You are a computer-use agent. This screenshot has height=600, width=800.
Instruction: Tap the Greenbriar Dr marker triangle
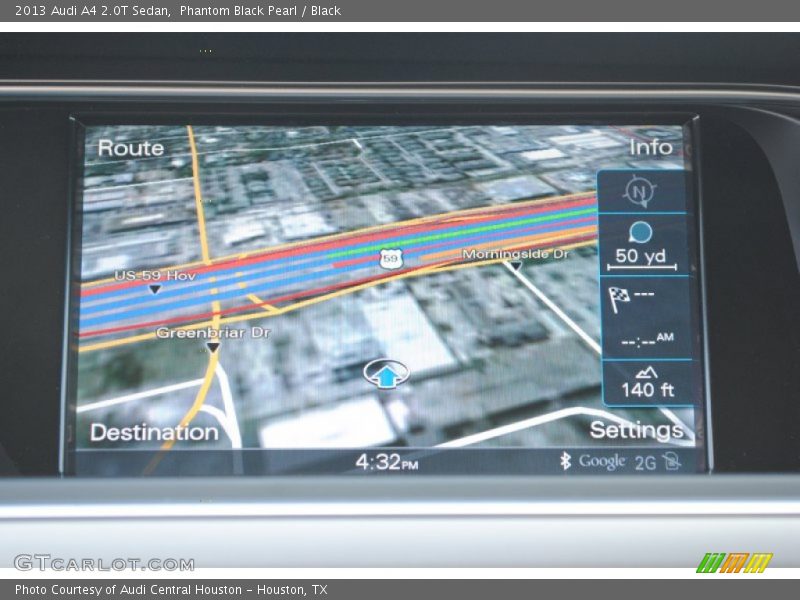[x=213, y=347]
